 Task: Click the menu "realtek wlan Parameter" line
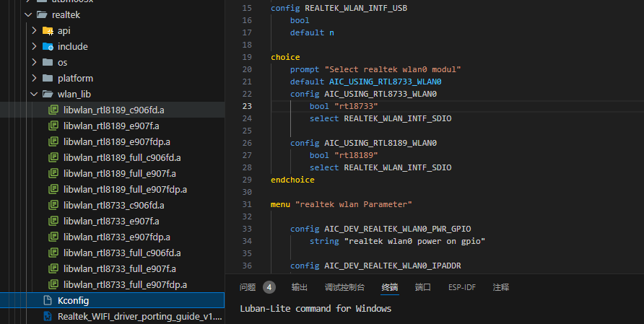341,204
